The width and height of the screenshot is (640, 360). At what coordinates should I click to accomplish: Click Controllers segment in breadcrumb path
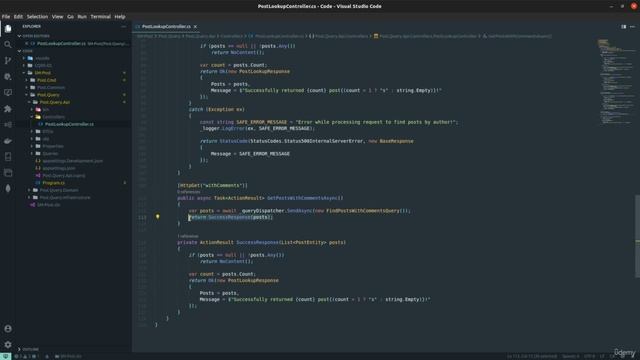click(231, 36)
